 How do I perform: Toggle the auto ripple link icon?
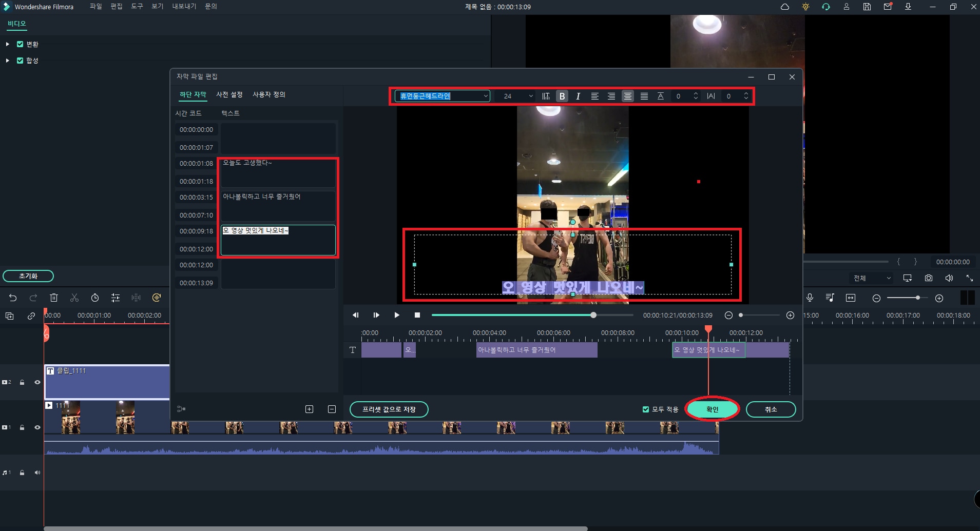click(31, 316)
